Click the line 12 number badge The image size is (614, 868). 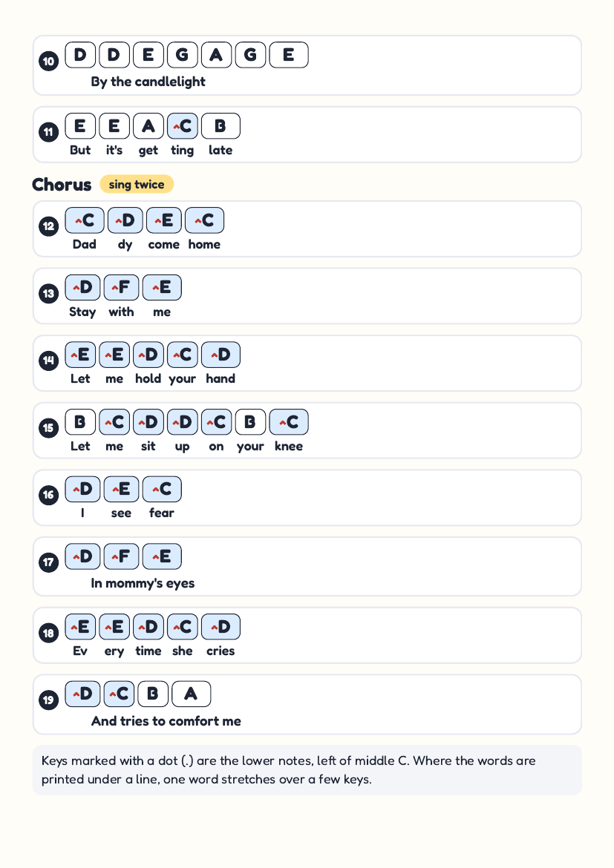[x=49, y=226]
